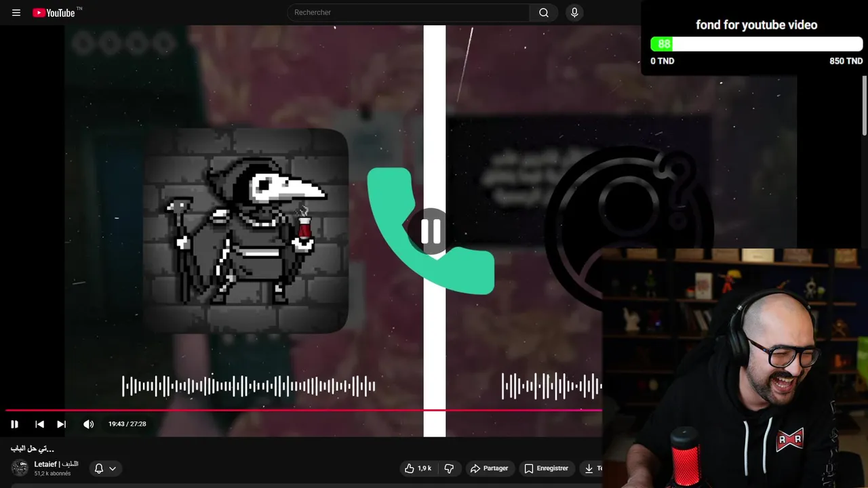
Task: Click the page vertical scrollbar
Action: 865,105
